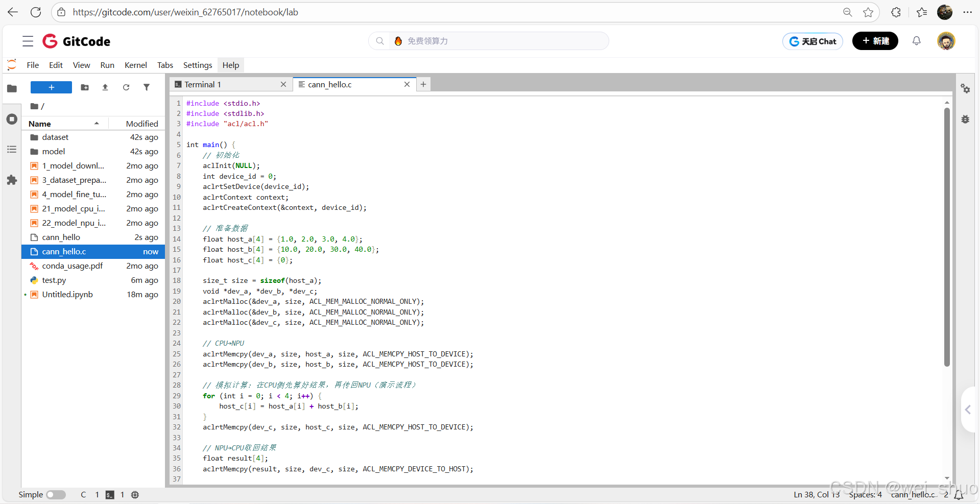
Task: Open the Settings menu
Action: click(198, 65)
